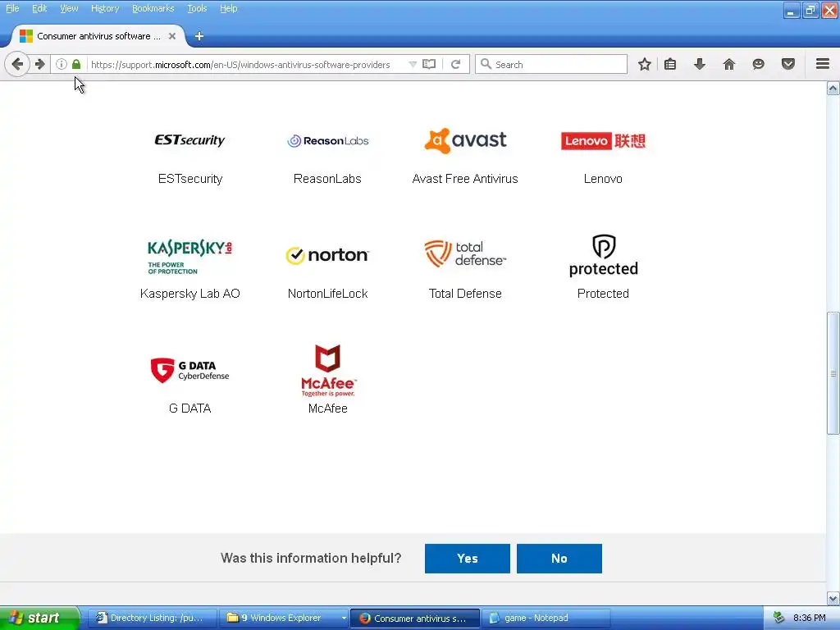Image resolution: width=840 pixels, height=630 pixels.
Task: Open the History menu
Action: tap(105, 8)
